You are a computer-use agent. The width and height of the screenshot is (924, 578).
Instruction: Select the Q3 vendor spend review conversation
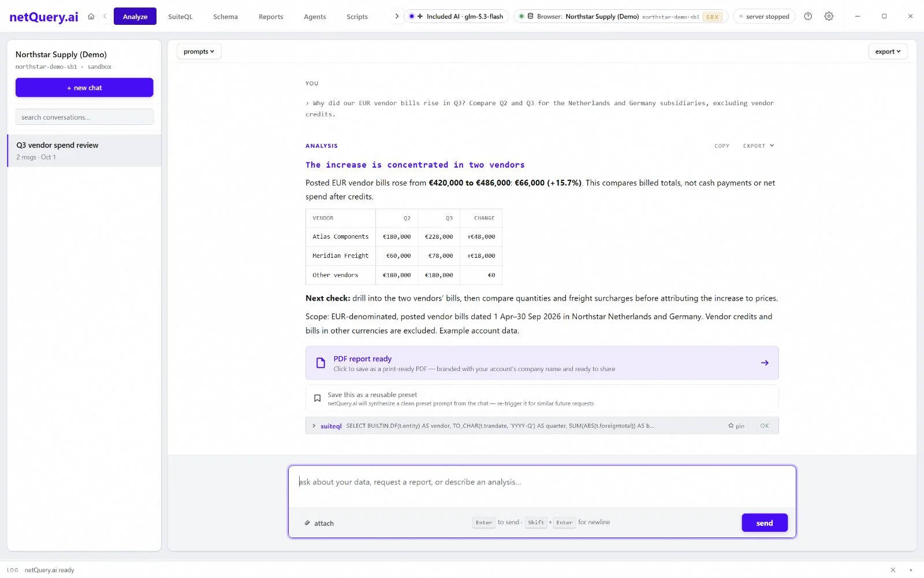click(84, 151)
